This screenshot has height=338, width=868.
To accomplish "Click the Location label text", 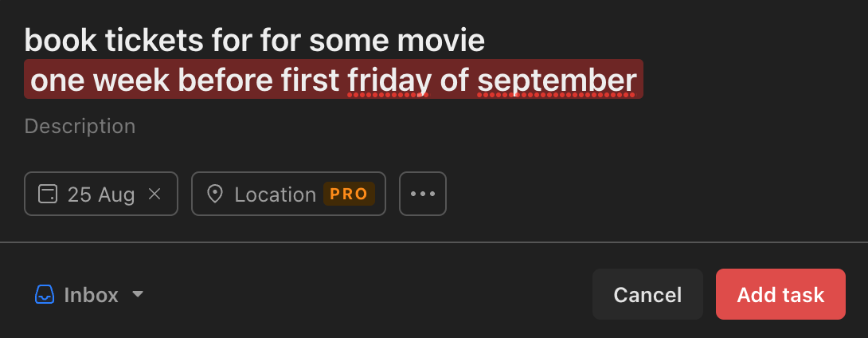I will [275, 195].
